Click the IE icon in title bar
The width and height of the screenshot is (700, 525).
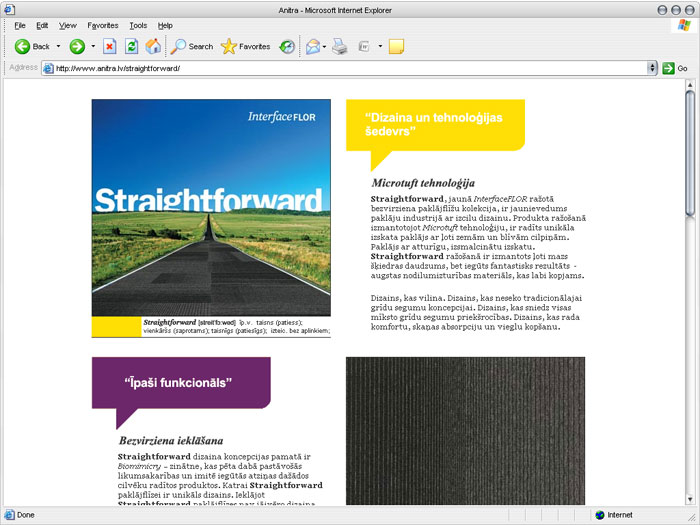click(9, 9)
